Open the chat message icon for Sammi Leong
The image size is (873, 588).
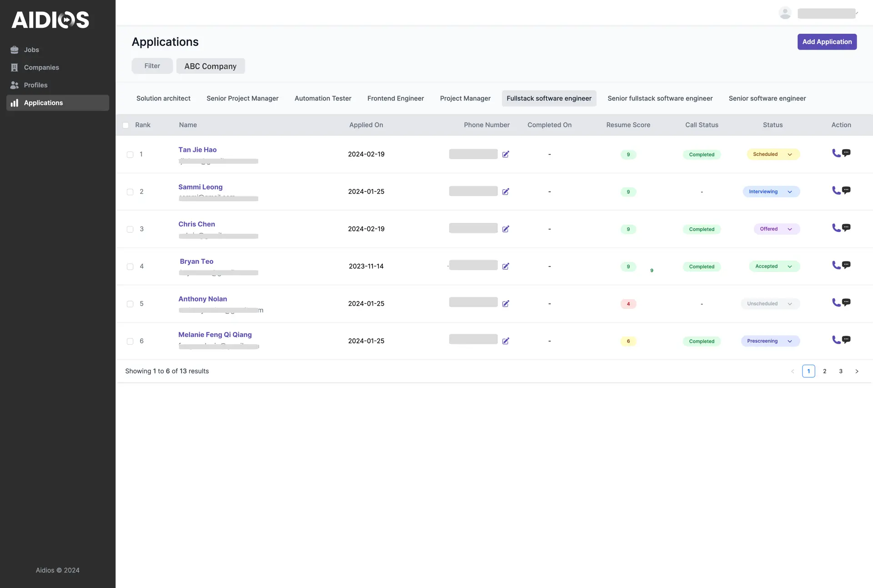846,191
